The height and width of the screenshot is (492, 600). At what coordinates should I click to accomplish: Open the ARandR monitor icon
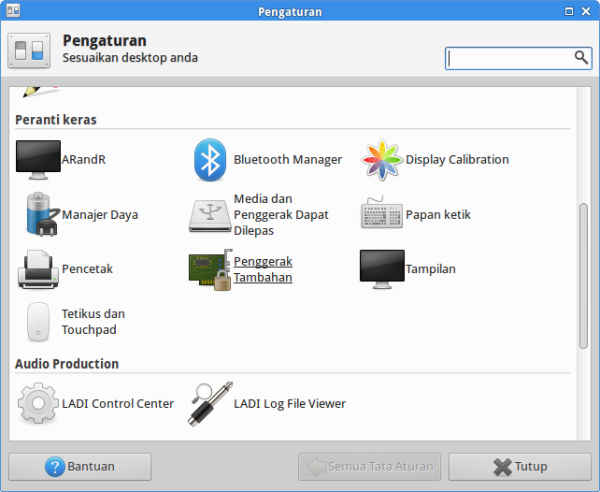pyautogui.click(x=38, y=160)
